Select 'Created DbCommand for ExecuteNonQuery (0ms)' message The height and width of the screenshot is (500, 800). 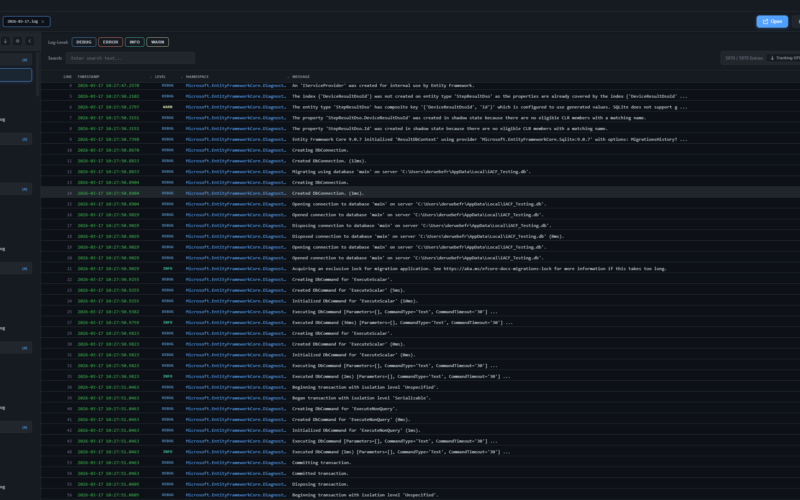tap(351, 419)
